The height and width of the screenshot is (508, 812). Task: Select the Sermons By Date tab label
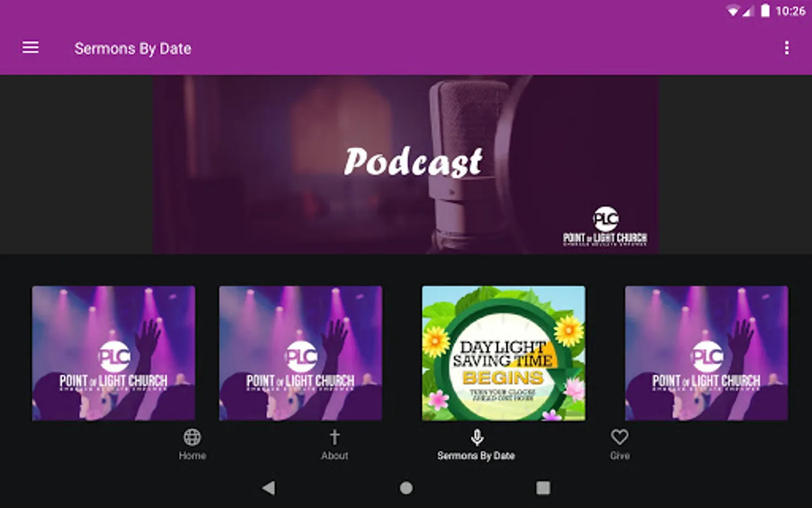476,456
